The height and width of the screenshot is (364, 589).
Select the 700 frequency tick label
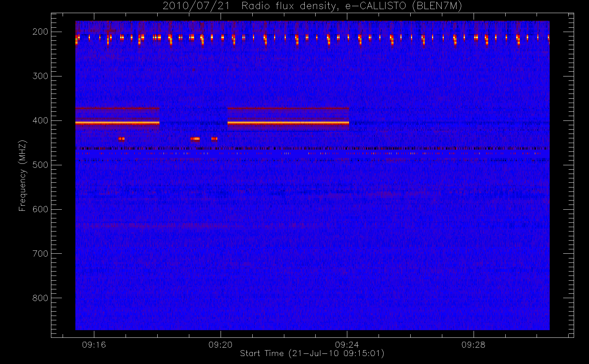(40, 254)
